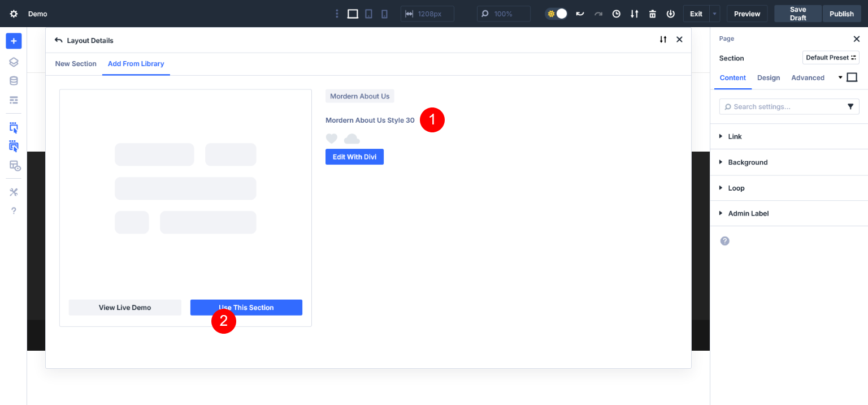Image resolution: width=868 pixels, height=405 pixels.
Task: Click the Demo page title in top bar
Action: click(38, 14)
